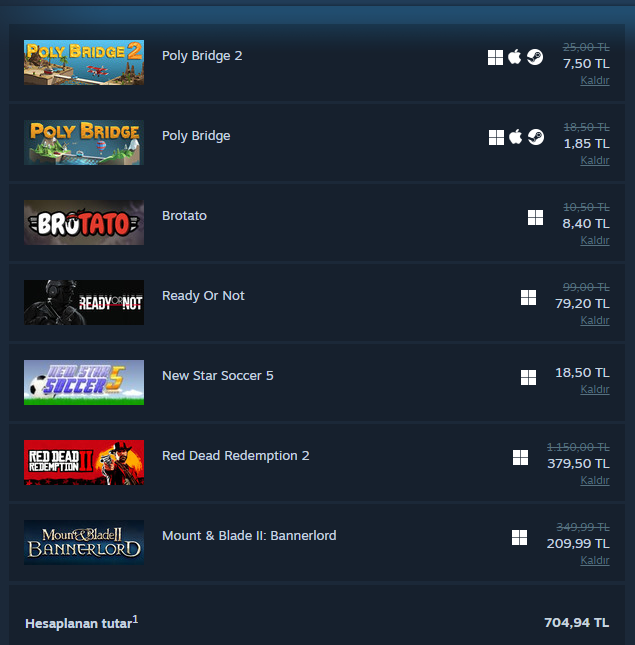The image size is (635, 645).
Task: Click the Windows icon beside Poly Bridge 2
Action: click(495, 58)
